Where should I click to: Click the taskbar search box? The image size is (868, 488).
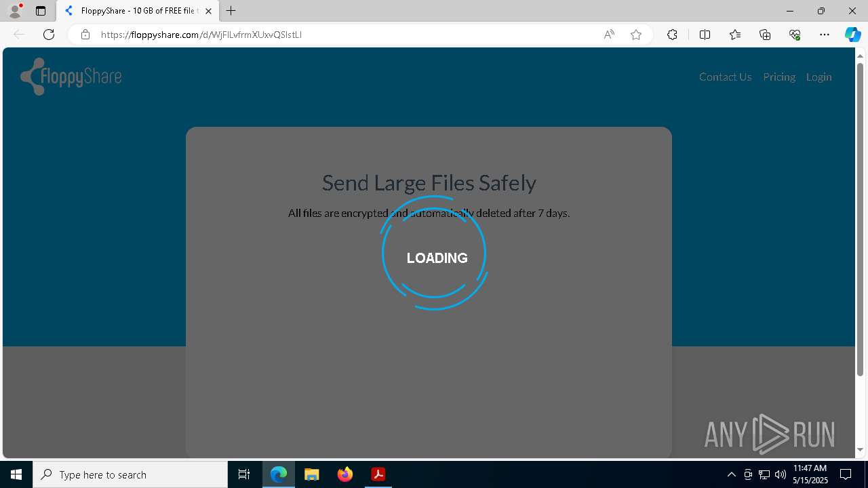(130, 474)
